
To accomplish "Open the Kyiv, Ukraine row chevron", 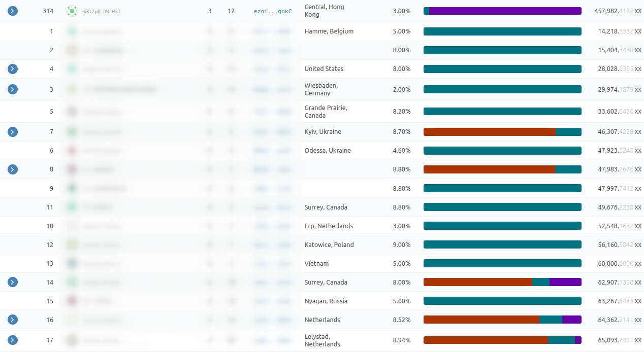I will tap(13, 132).
